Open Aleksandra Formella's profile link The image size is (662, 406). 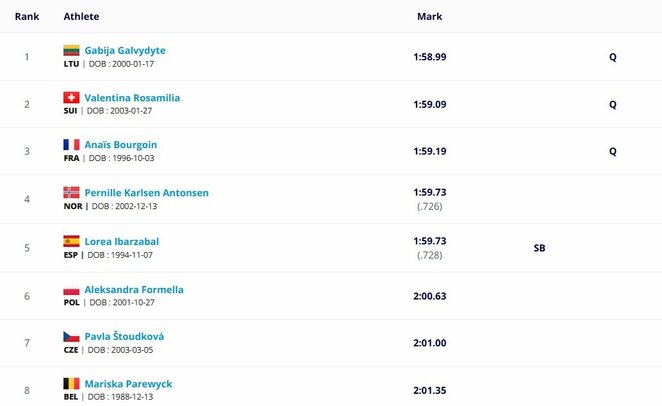point(134,290)
